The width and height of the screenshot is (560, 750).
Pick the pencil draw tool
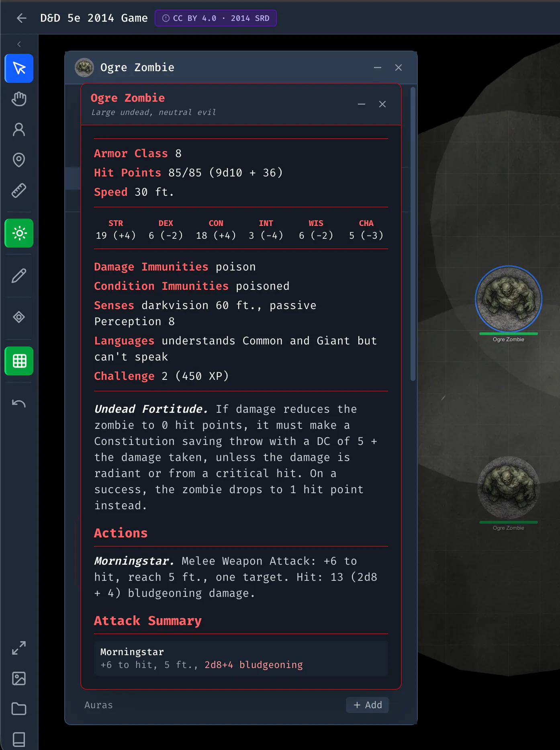click(x=19, y=276)
